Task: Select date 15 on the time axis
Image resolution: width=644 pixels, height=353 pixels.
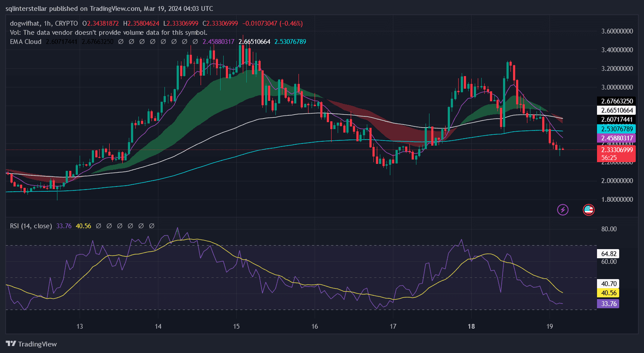Action: [x=236, y=326]
